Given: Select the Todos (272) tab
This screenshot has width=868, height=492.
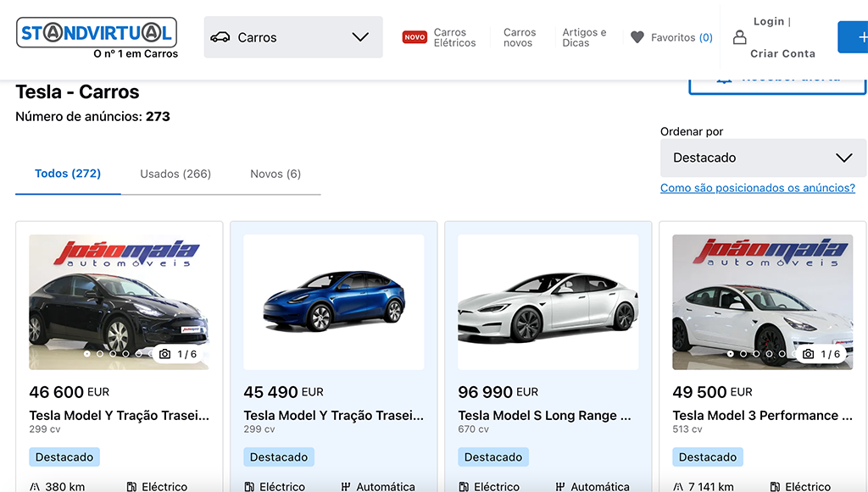Looking at the screenshot, I should tap(68, 174).
